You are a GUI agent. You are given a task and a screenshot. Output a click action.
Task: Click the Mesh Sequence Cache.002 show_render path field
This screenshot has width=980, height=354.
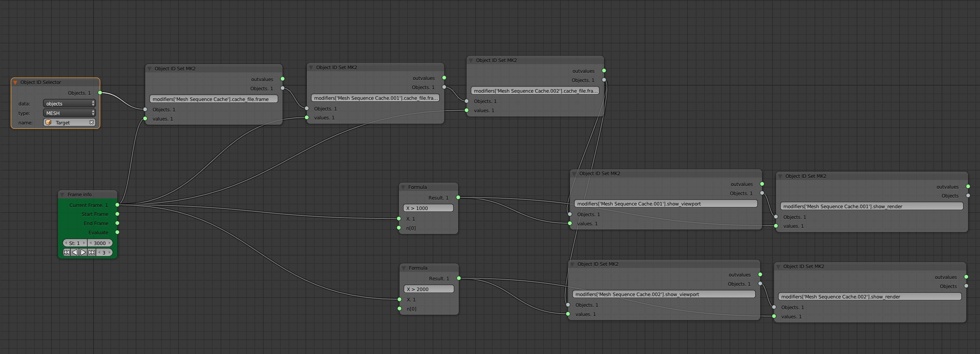[870, 296]
